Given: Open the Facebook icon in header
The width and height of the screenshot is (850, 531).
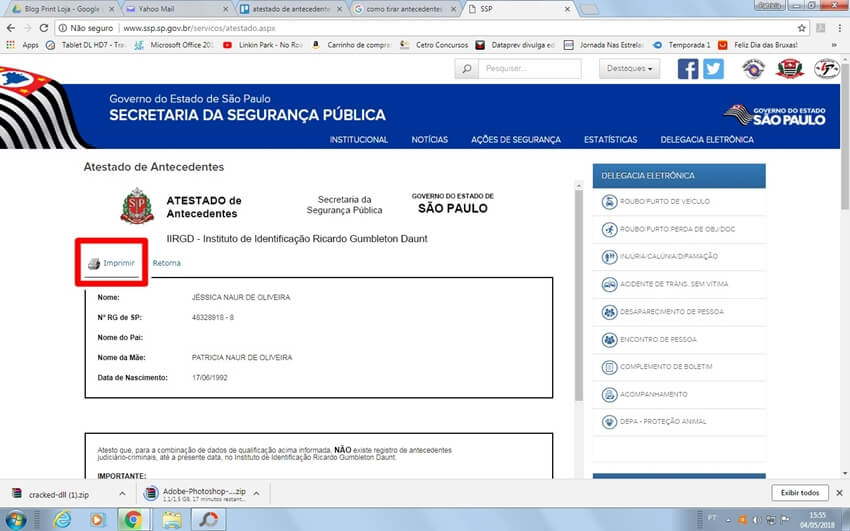Looking at the screenshot, I should click(x=688, y=69).
